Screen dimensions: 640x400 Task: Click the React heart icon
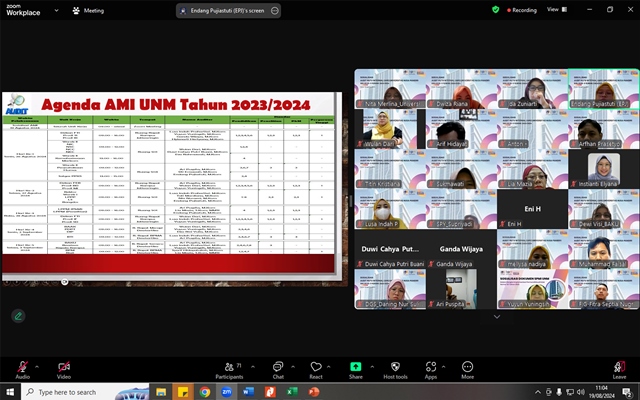pos(316,367)
